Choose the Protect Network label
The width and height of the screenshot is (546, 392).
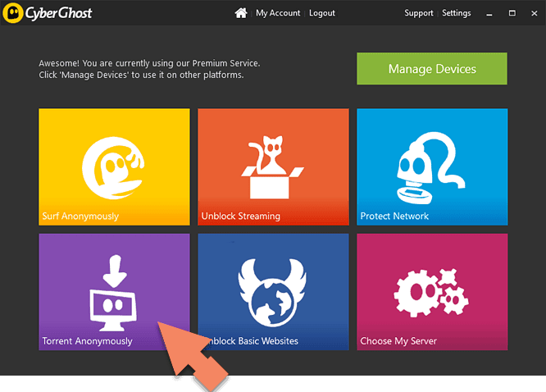click(x=394, y=217)
